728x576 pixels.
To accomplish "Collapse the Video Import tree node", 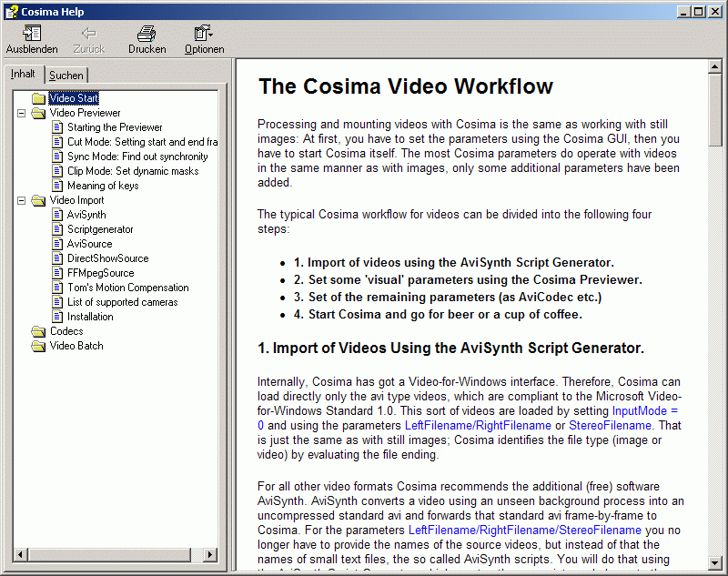I will coord(21,200).
